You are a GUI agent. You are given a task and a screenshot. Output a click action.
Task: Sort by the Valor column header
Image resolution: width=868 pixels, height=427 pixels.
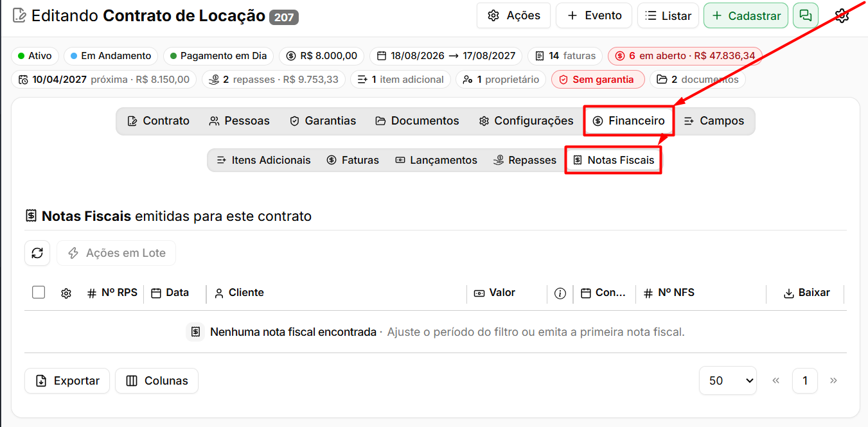tap(495, 293)
